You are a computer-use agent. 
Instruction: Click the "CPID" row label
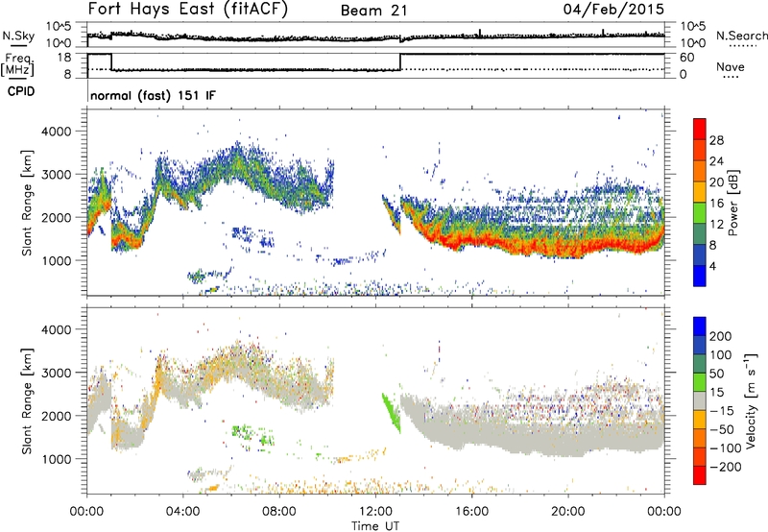[x=21, y=91]
